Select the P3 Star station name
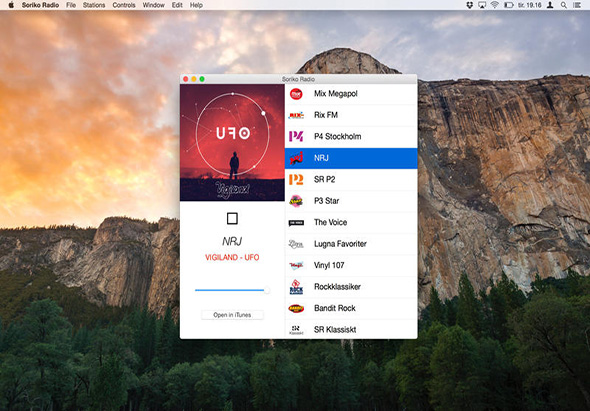 coord(327,201)
